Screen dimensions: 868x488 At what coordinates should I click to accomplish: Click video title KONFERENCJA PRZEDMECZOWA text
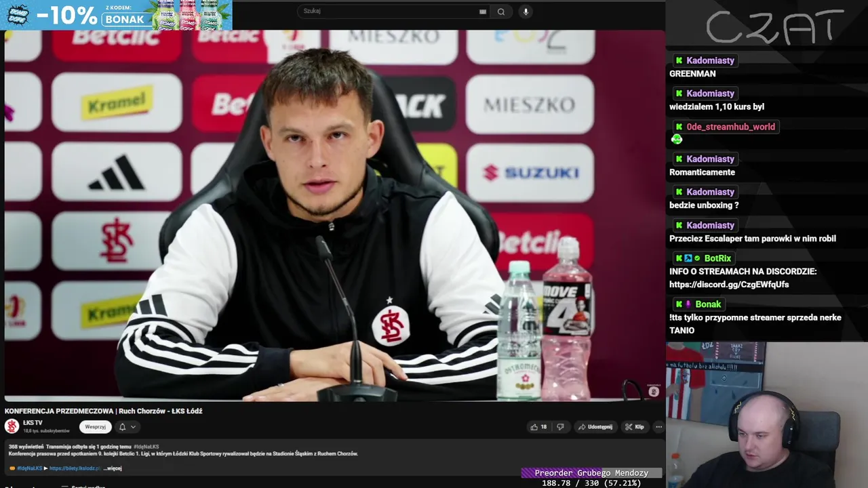(104, 411)
